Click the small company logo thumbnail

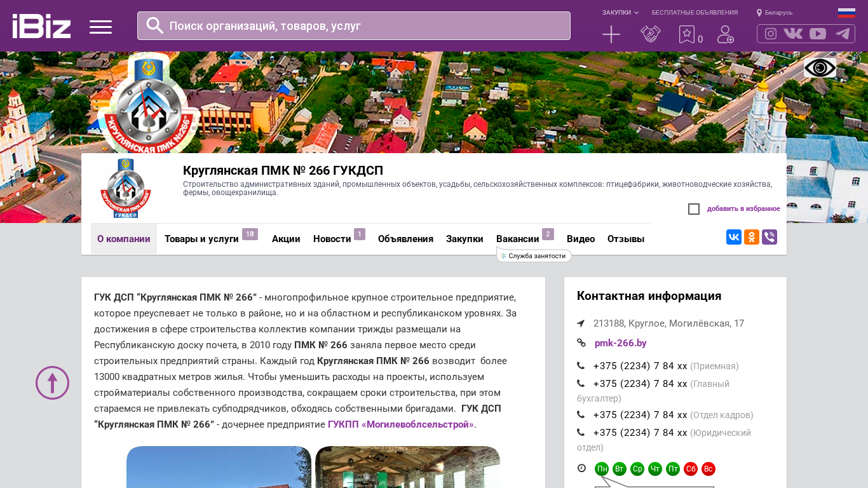pos(125,188)
